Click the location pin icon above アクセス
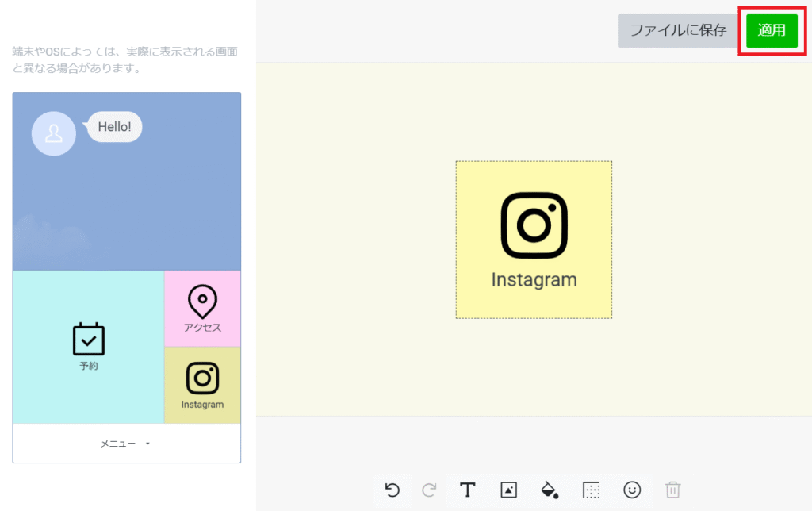812x511 pixels. [202, 302]
